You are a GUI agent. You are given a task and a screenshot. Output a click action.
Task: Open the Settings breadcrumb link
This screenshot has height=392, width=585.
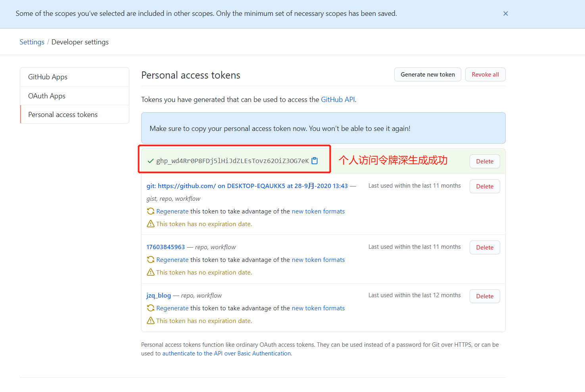32,42
